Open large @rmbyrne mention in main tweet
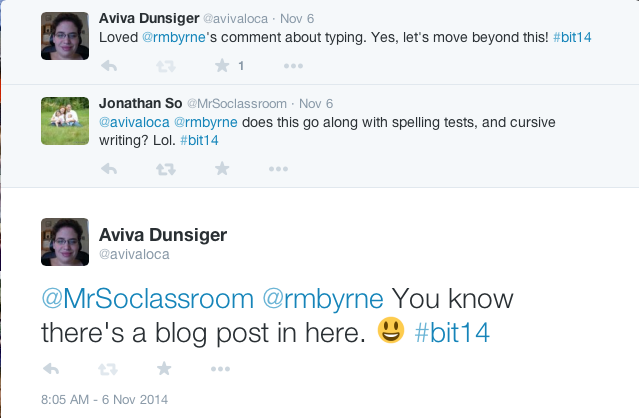The image size is (639, 418). coord(323,299)
